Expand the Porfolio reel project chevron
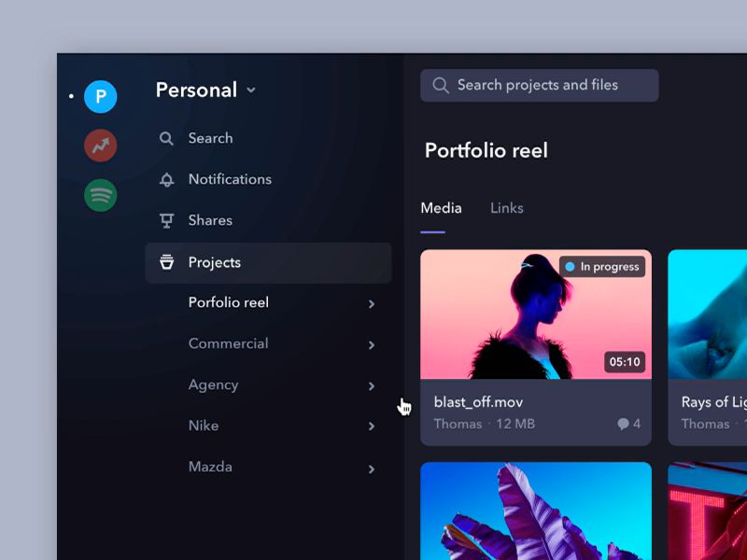The image size is (747, 560). 371,304
